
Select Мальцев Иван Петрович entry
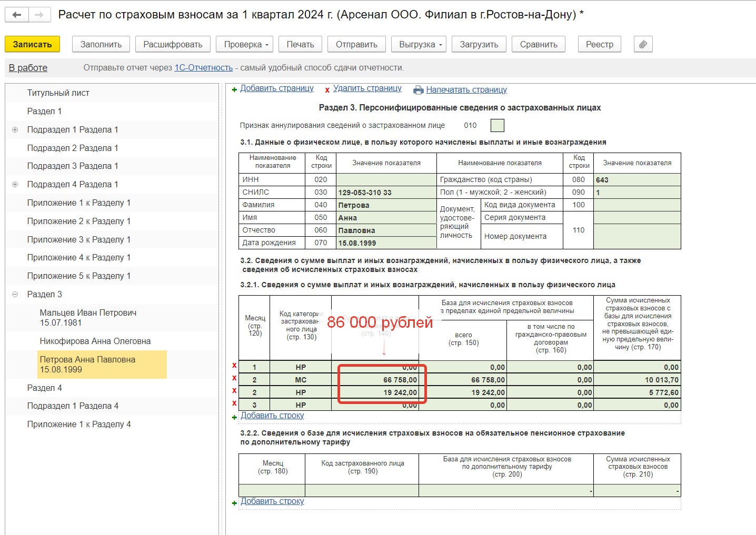[88, 317]
